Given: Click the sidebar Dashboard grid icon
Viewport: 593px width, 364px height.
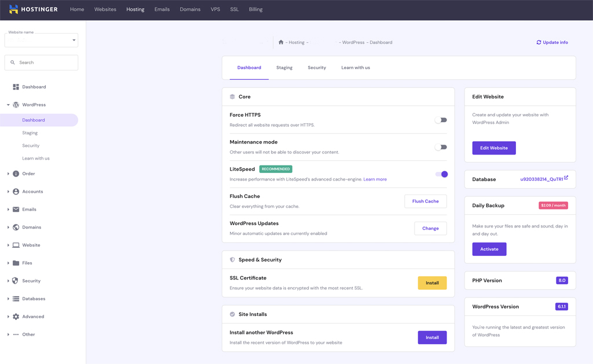Looking at the screenshot, I should 16,87.
